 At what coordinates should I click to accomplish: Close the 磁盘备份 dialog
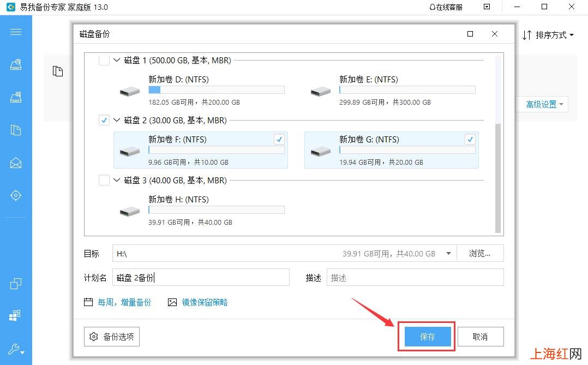[x=495, y=34]
